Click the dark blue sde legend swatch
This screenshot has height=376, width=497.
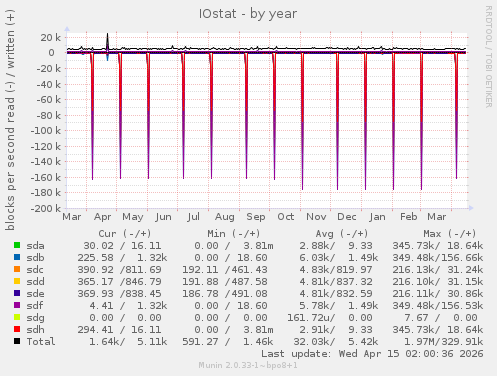[17, 293]
